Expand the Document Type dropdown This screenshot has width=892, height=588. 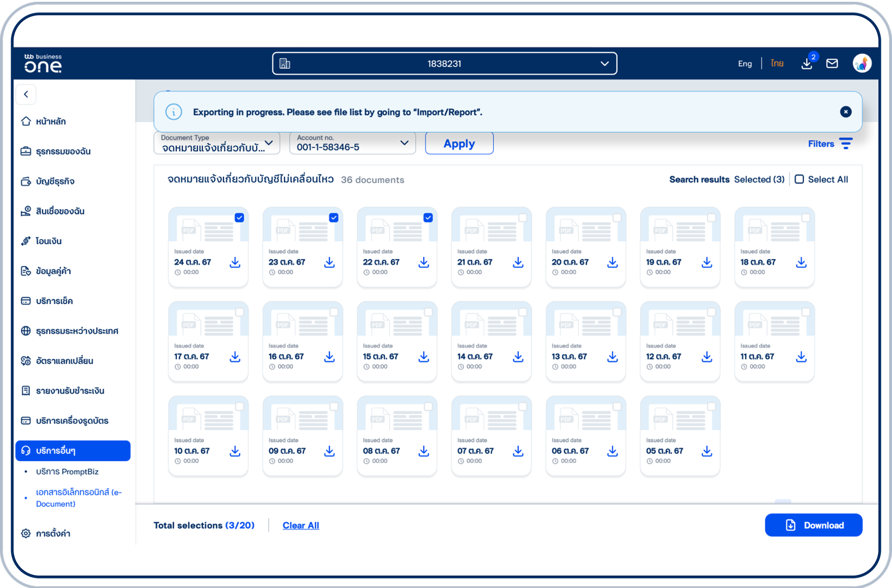[217, 143]
